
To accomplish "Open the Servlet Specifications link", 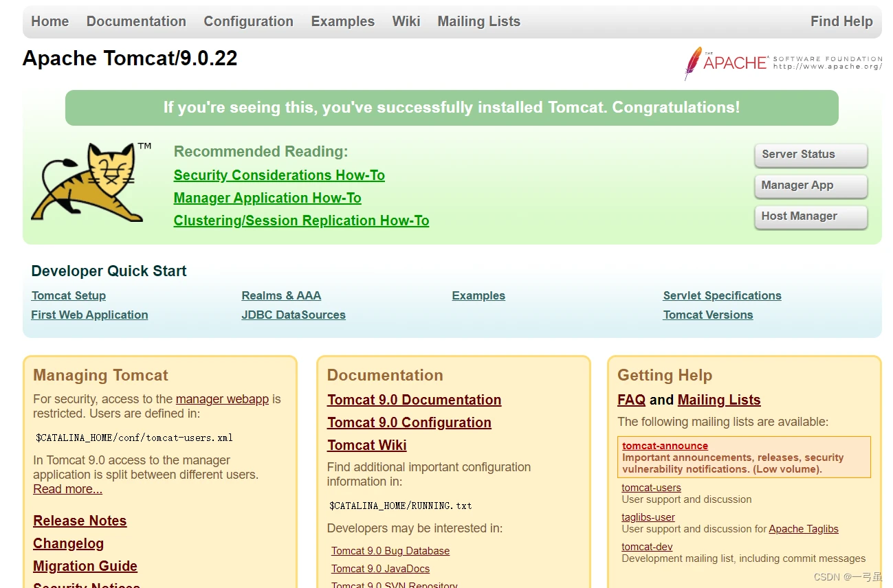I will [x=722, y=295].
